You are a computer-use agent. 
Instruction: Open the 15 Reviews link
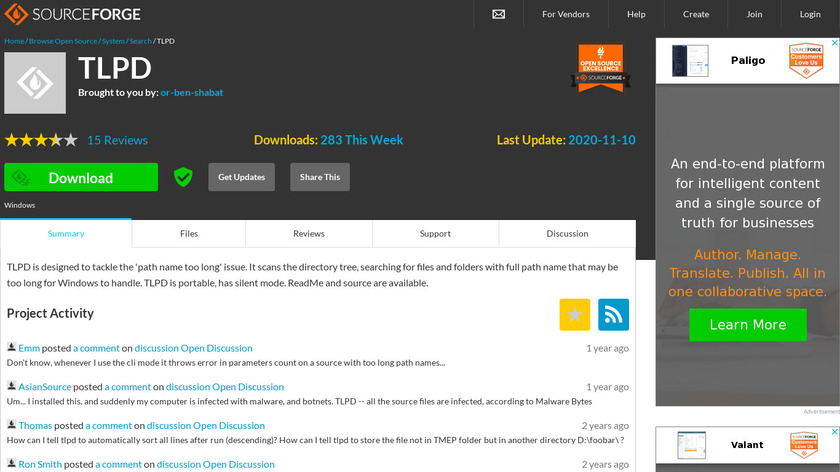[x=117, y=140]
